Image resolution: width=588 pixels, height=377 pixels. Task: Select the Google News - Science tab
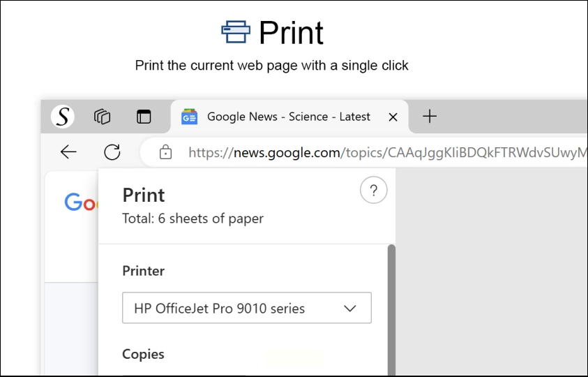(288, 117)
